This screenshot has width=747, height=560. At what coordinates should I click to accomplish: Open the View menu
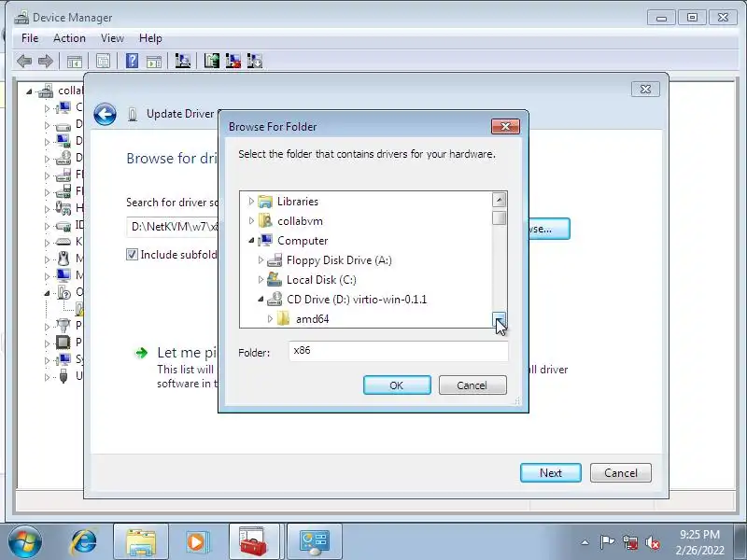(x=112, y=38)
